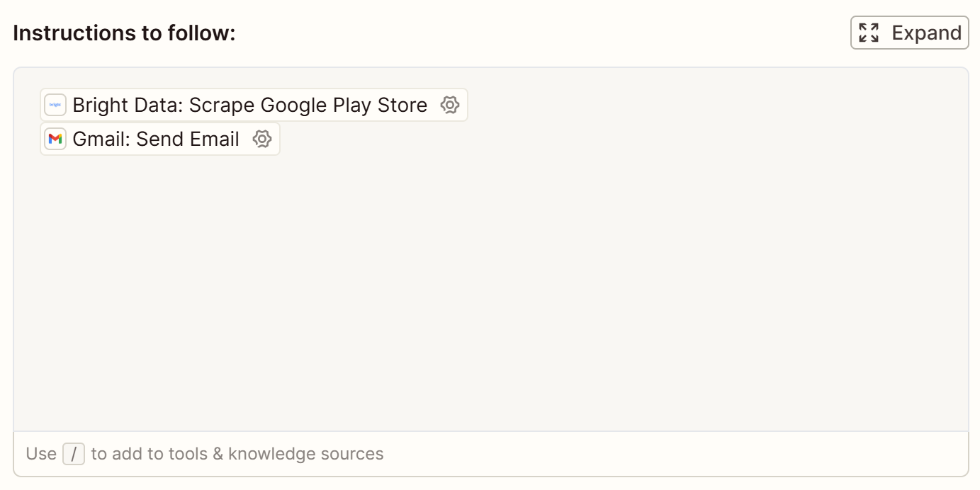Configure the Bright Data scraper settings

coord(451,104)
